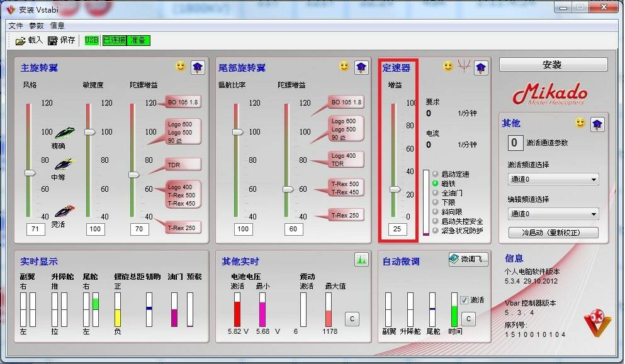
Task: Open the graduation-cap help in 其他 panel
Action: [597, 124]
